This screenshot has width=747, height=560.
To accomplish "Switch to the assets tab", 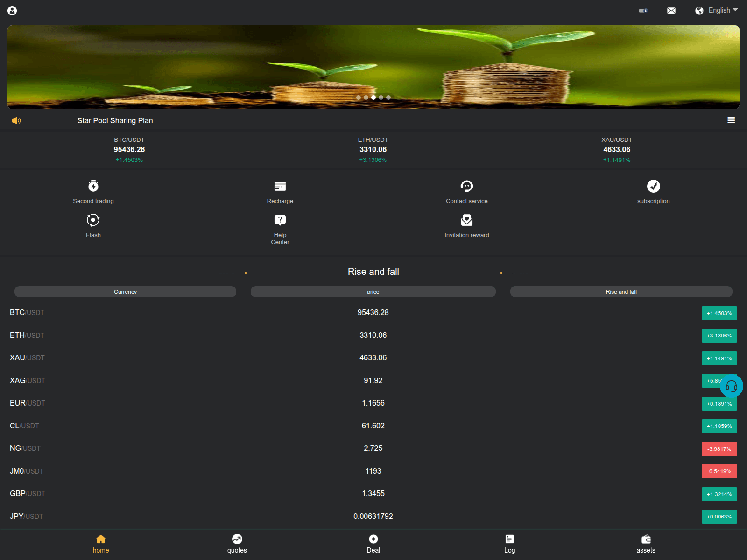I will (x=646, y=544).
